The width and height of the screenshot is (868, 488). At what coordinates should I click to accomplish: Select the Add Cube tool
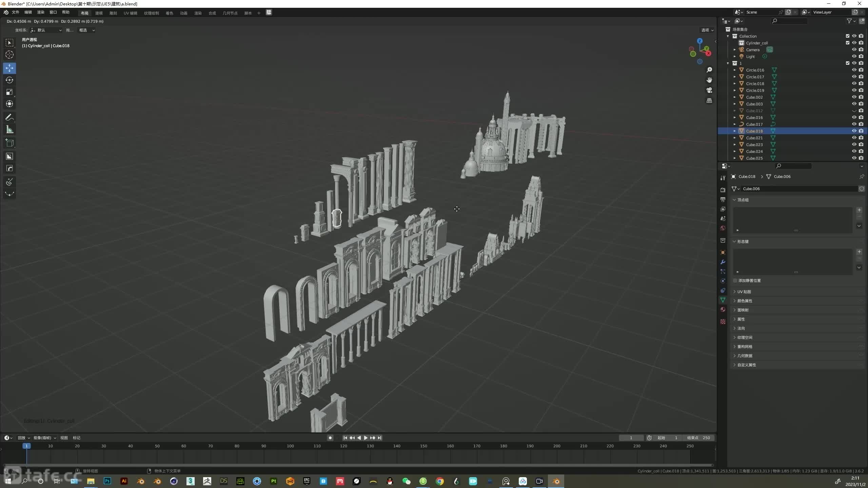9,143
